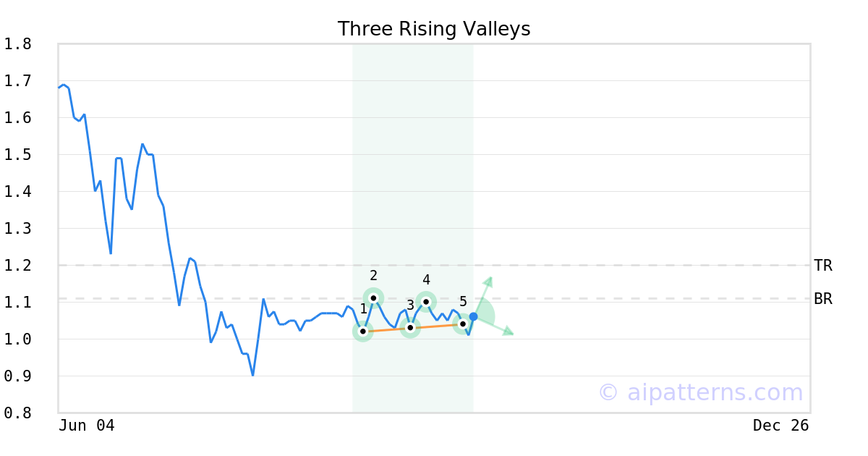Click the BR label on right edge
Screen dimensions: 868x456
point(823,299)
